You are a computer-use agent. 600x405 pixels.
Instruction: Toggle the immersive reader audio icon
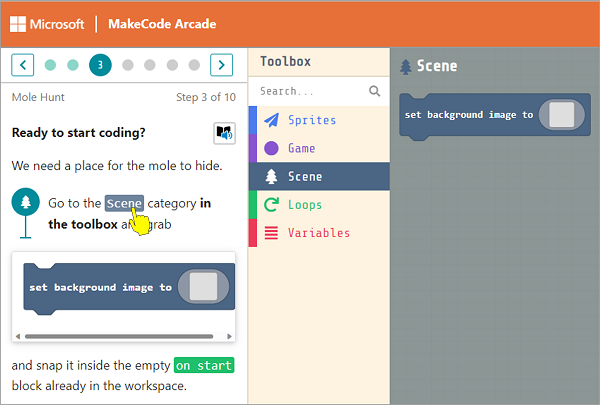tap(224, 133)
